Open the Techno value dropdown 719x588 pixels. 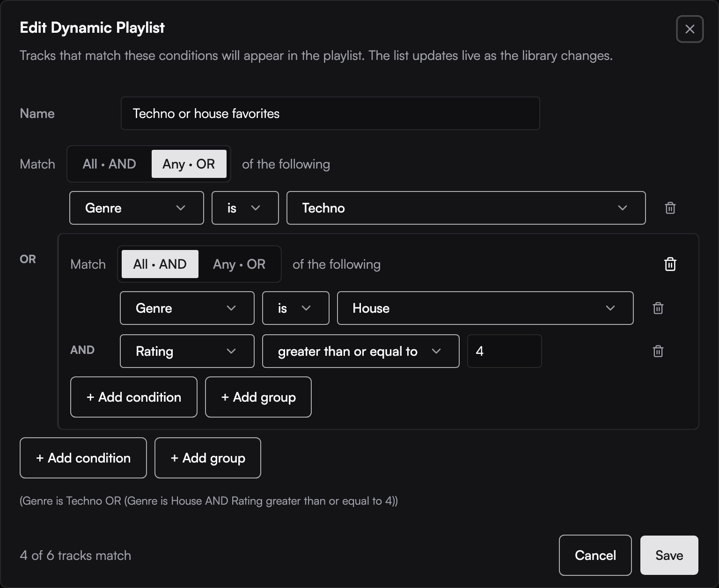click(466, 208)
